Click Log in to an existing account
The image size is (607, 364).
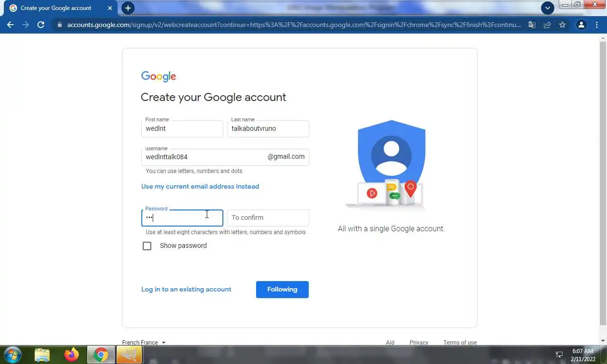[186, 289]
